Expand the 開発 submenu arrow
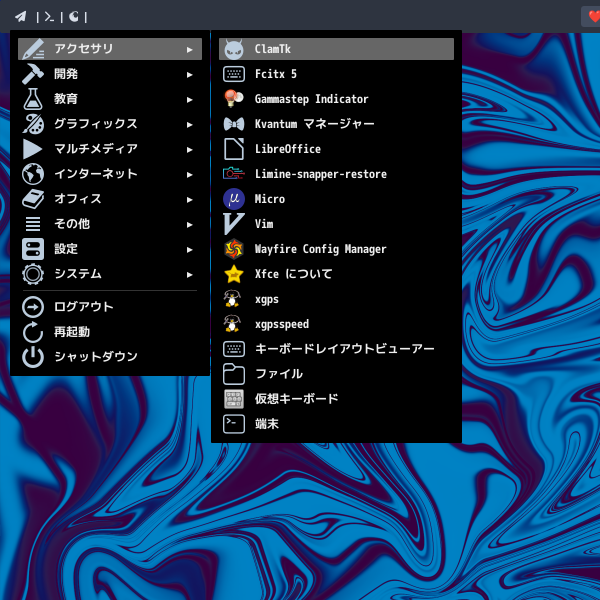Image resolution: width=600 pixels, height=600 pixels. coord(189,75)
